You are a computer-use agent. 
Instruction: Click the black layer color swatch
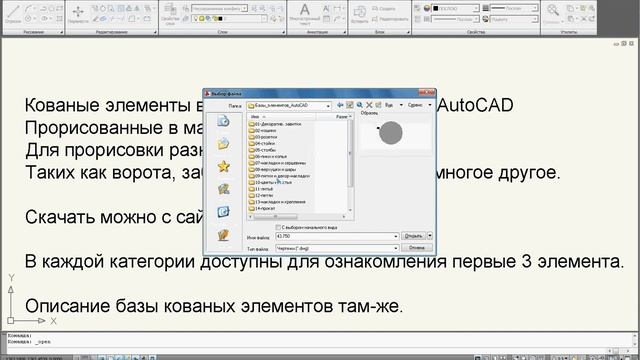pyautogui.click(x=221, y=19)
